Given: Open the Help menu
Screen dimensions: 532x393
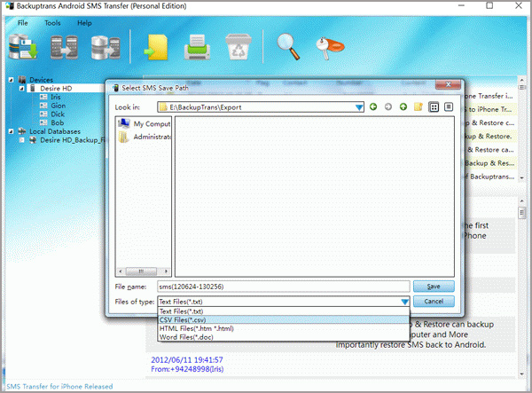Looking at the screenshot, I should [x=84, y=23].
